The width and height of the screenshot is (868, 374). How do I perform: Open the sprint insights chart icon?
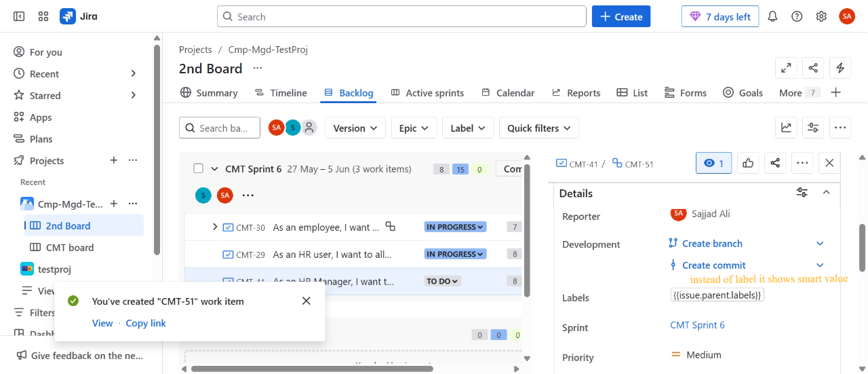(x=787, y=127)
